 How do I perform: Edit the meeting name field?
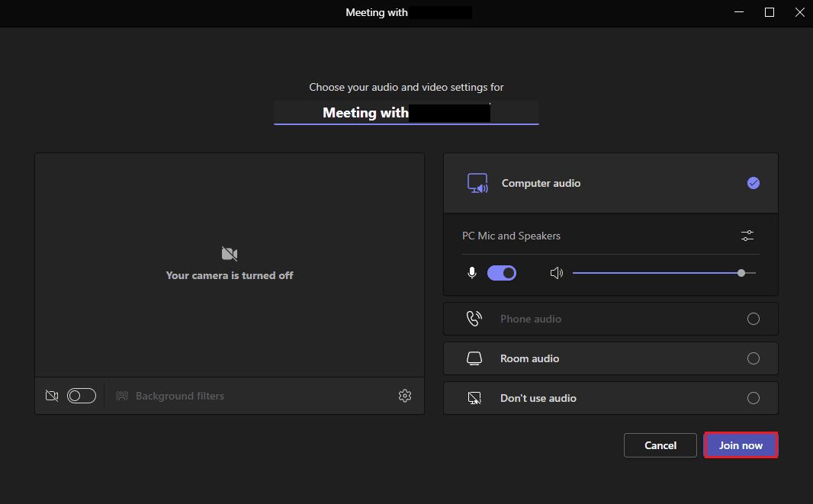coord(406,113)
